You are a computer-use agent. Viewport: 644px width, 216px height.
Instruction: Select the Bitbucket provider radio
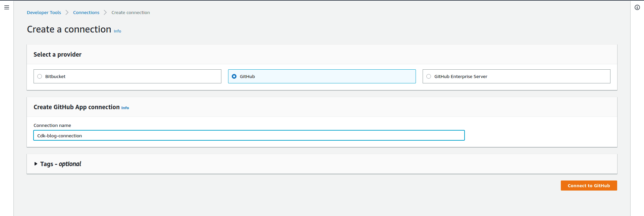[x=40, y=76]
